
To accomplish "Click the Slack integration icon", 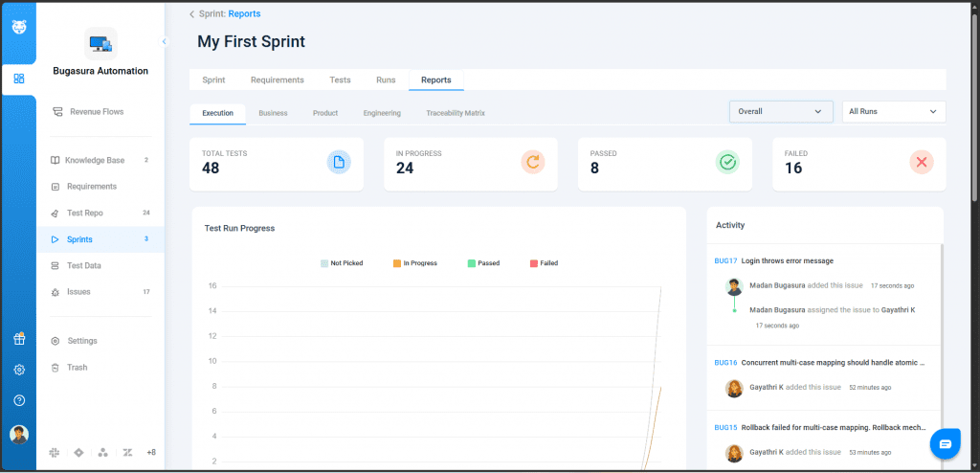I will 55,452.
